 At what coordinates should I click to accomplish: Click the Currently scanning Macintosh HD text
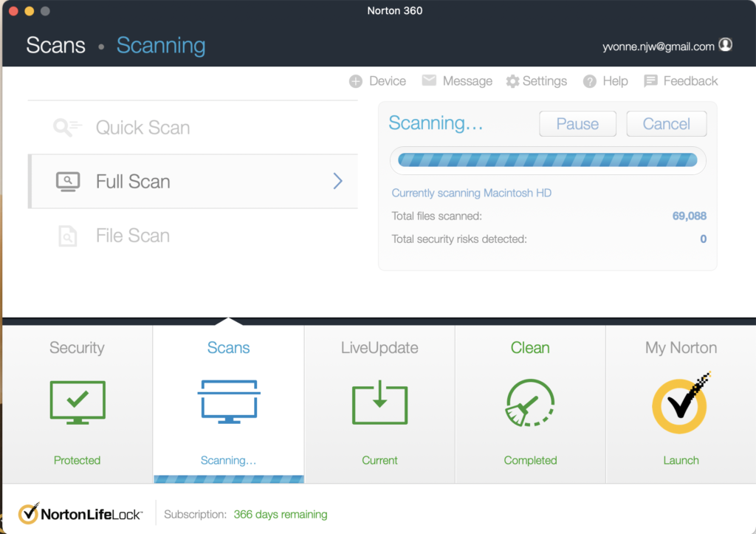pos(471,193)
